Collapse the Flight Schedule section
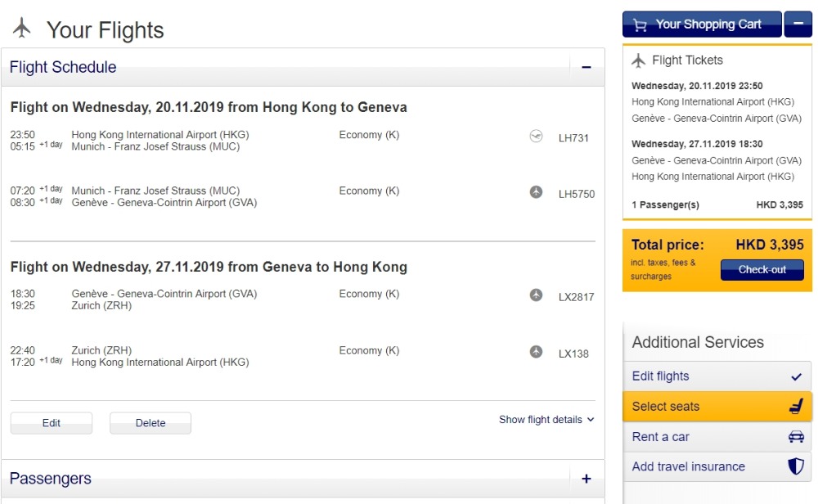 pos(586,68)
